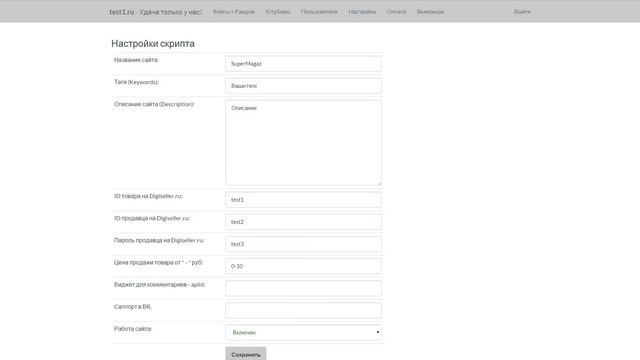
Task: Click the Теги (Keywords) label
Action: pos(136,82)
